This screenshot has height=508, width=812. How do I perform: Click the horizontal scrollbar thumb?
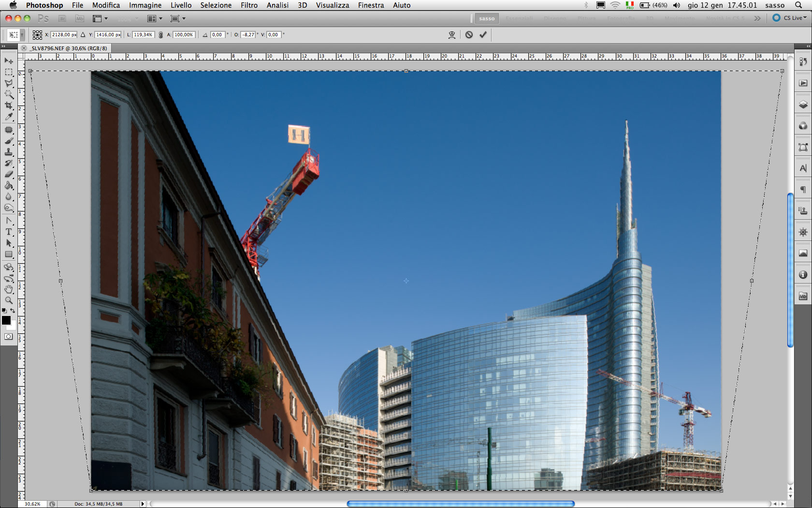(461, 504)
